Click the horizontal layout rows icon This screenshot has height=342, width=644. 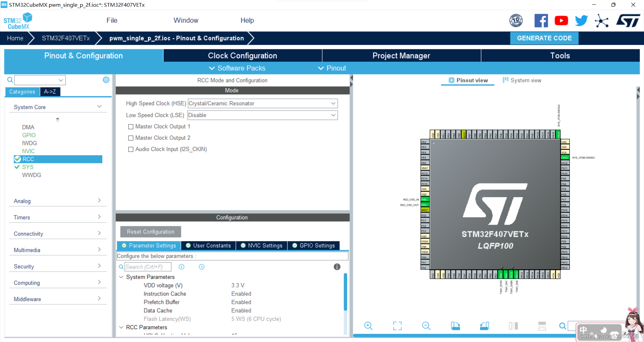[542, 326]
